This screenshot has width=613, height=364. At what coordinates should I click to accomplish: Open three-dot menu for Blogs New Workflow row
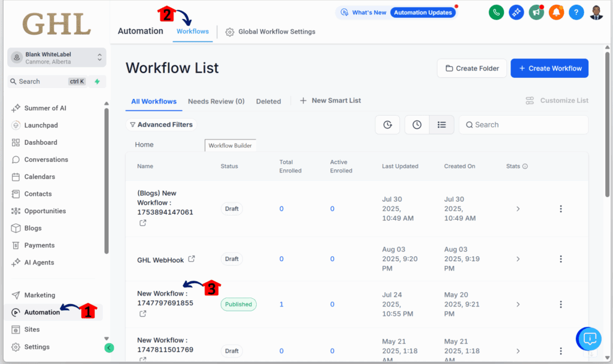(x=560, y=209)
